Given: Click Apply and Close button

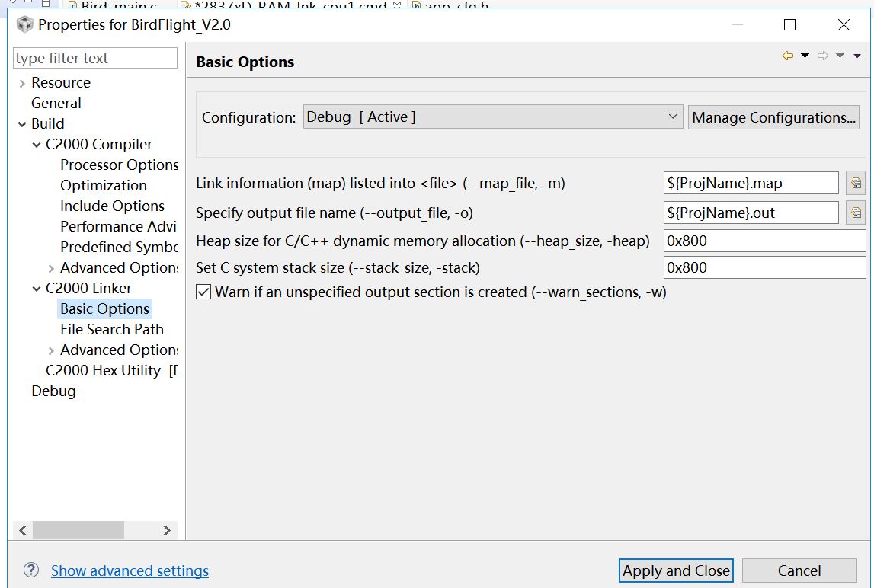Looking at the screenshot, I should tap(676, 570).
